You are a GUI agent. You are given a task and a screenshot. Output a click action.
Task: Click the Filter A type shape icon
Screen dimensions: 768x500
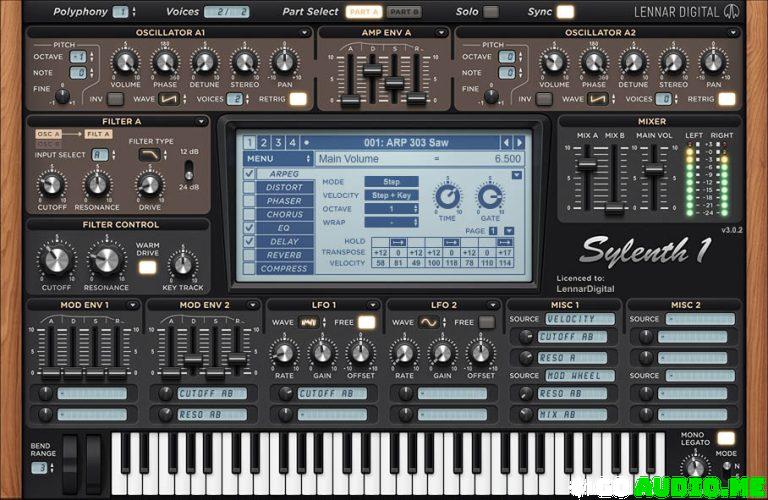149,155
